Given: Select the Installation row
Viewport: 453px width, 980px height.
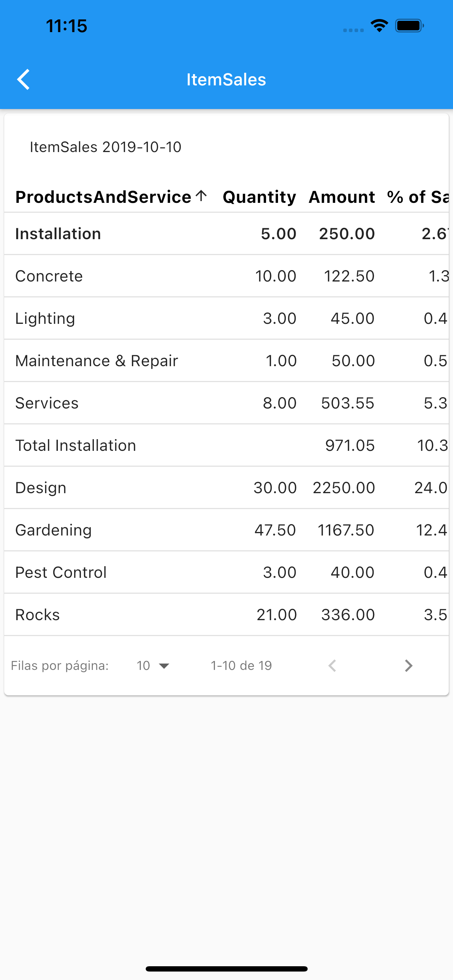Looking at the screenshot, I should (x=226, y=234).
